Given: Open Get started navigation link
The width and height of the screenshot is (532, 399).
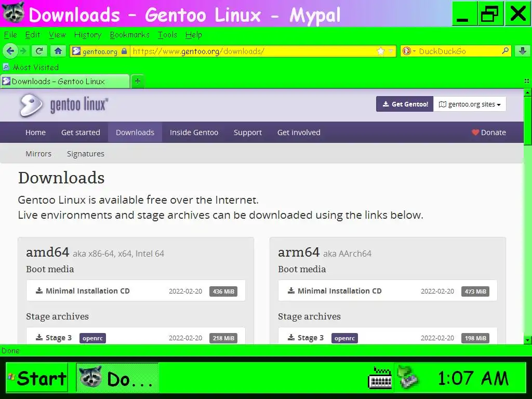Looking at the screenshot, I should 81,132.
